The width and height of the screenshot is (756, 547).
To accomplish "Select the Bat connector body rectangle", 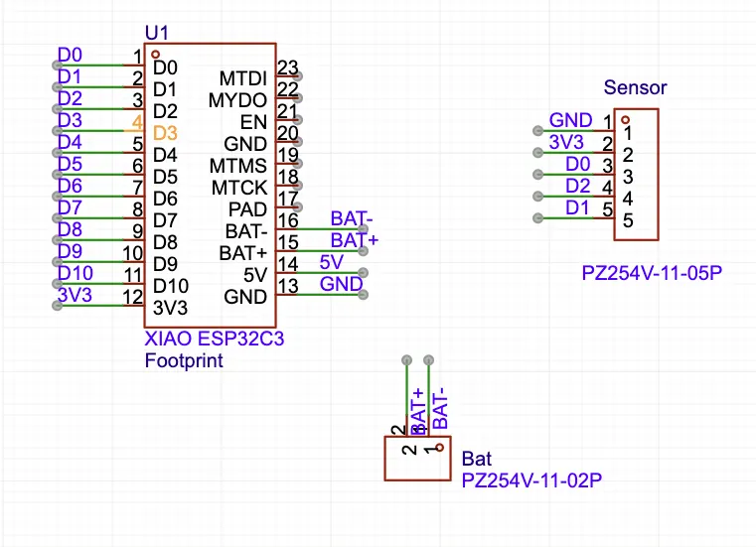I will (418, 459).
